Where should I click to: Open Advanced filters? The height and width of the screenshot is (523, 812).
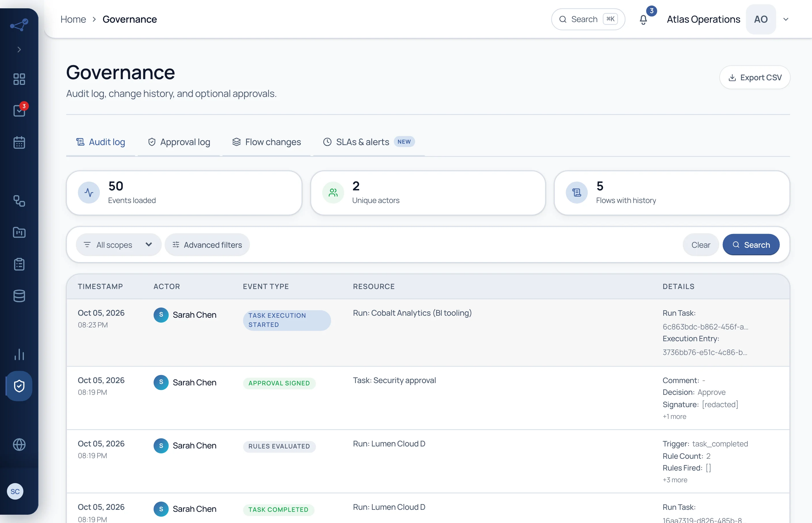[207, 245]
